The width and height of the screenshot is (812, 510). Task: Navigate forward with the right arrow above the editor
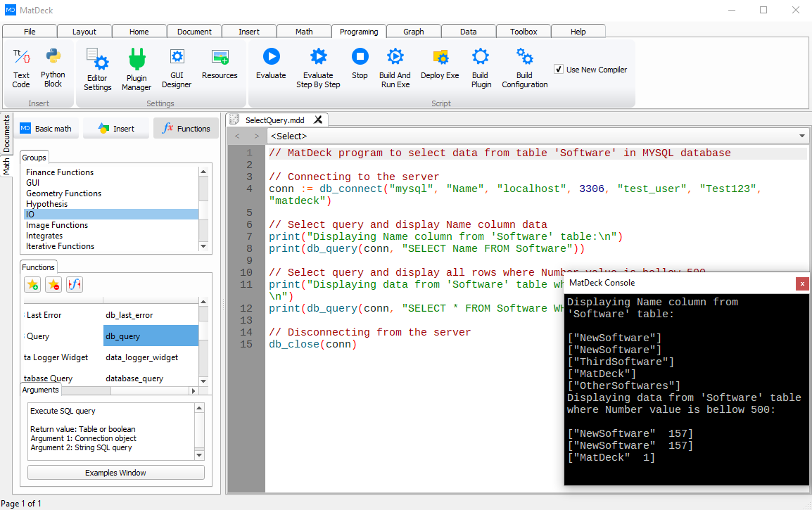pyautogui.click(x=256, y=136)
